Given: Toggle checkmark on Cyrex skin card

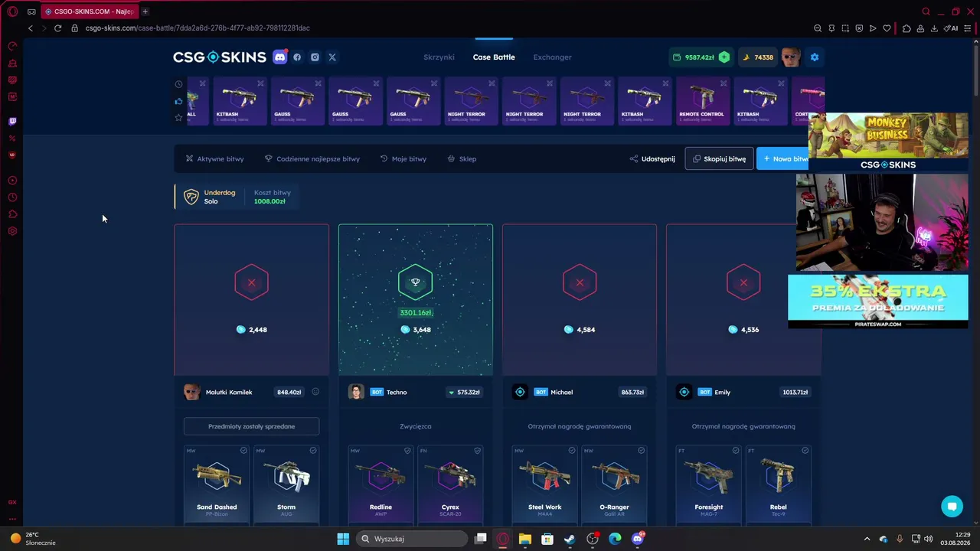Looking at the screenshot, I should tap(477, 451).
